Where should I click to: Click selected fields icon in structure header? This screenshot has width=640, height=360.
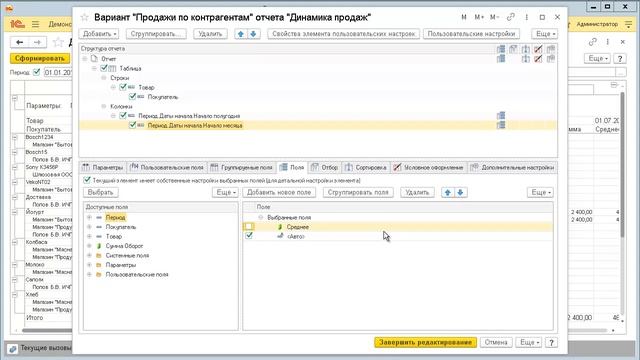coord(501,49)
